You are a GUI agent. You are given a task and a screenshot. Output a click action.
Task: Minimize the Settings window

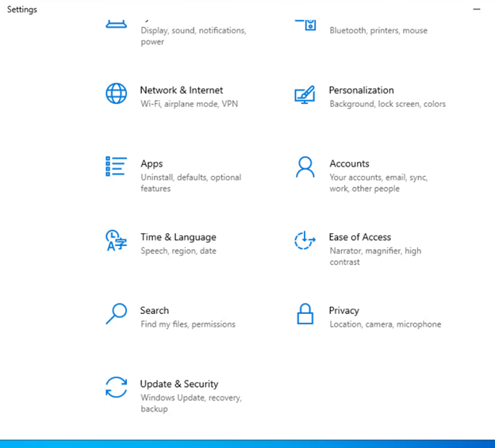477,10
